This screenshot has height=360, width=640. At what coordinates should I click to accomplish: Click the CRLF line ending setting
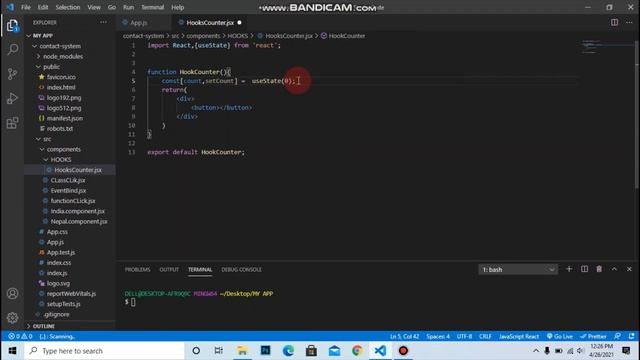coord(485,336)
